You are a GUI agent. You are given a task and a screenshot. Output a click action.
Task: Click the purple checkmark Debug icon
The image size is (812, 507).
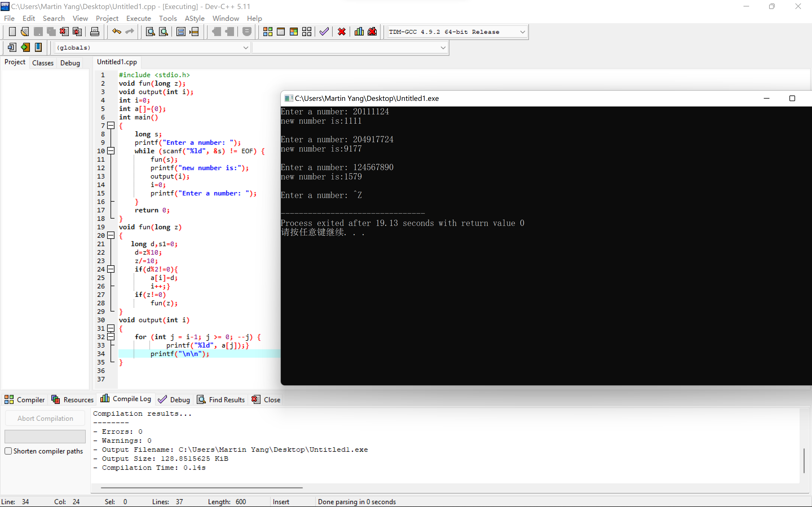(x=324, y=32)
